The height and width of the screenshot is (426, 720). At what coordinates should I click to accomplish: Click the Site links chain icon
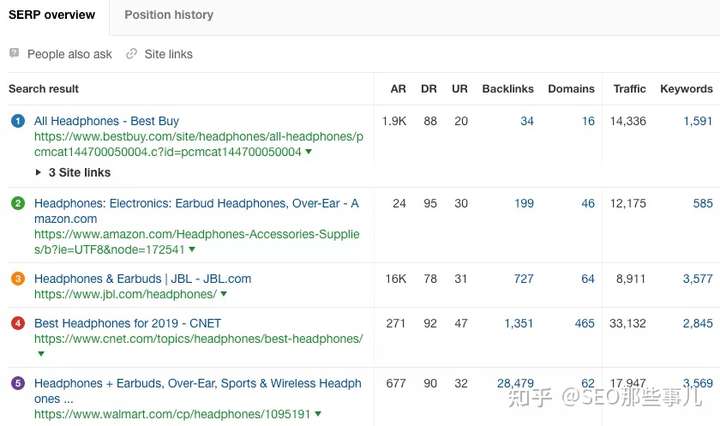point(131,54)
